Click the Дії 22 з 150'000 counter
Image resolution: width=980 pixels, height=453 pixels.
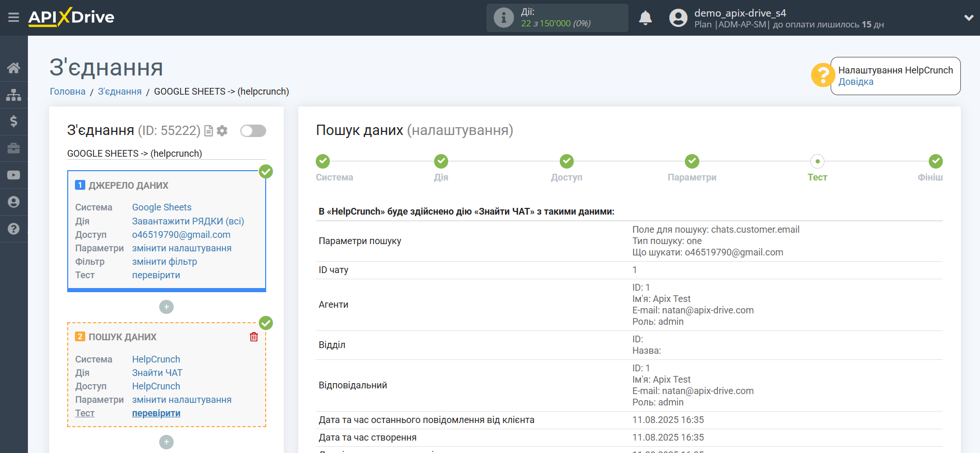coord(557,18)
